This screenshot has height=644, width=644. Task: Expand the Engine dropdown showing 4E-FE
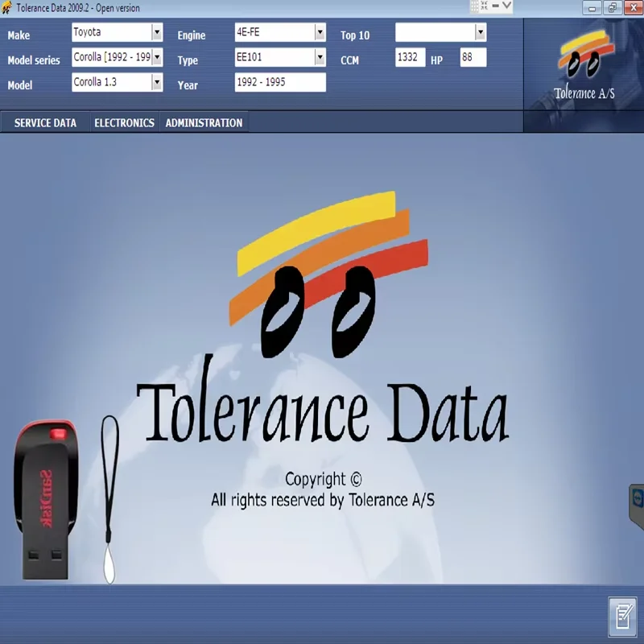[x=280, y=32]
